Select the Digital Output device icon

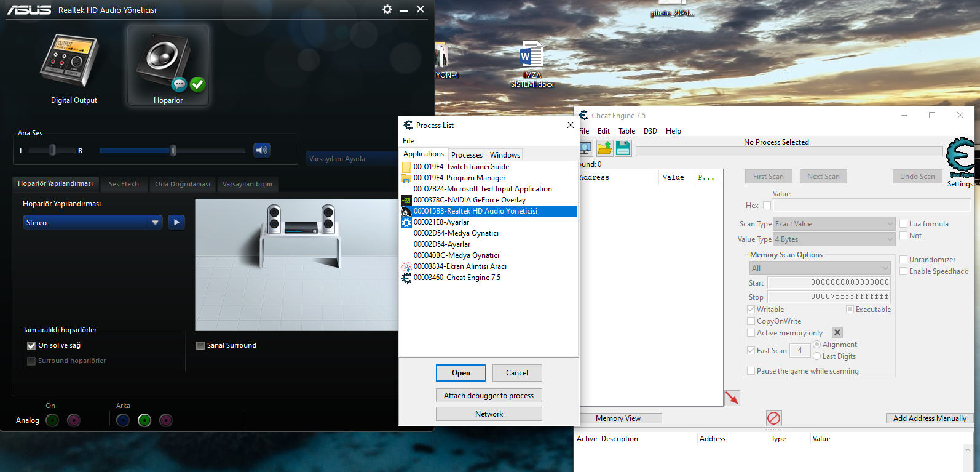click(69, 60)
